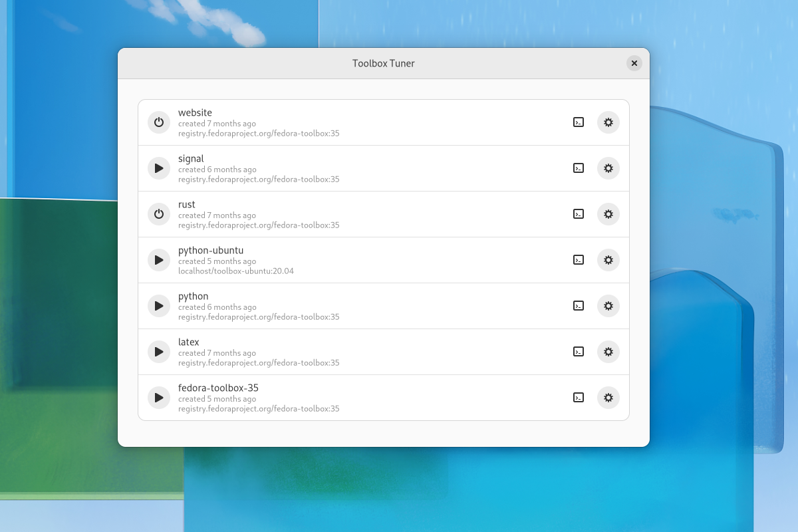
Task: Open python-ubuntu toolbox settings gear
Action: tap(608, 260)
